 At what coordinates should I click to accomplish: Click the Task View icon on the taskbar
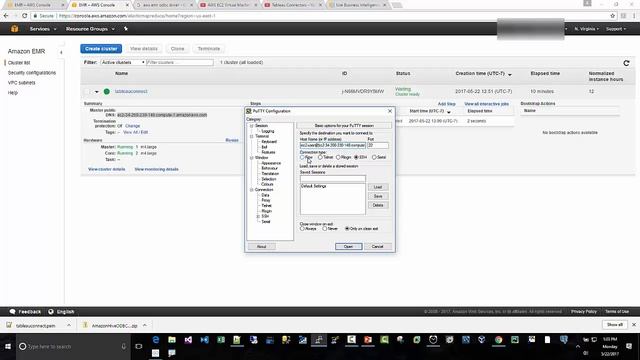(x=139, y=346)
